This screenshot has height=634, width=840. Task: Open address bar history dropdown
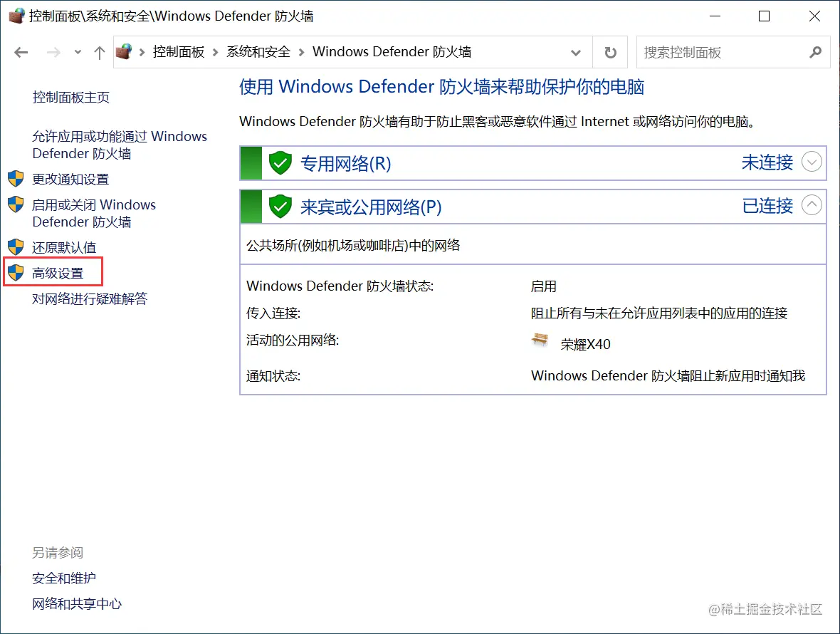576,53
